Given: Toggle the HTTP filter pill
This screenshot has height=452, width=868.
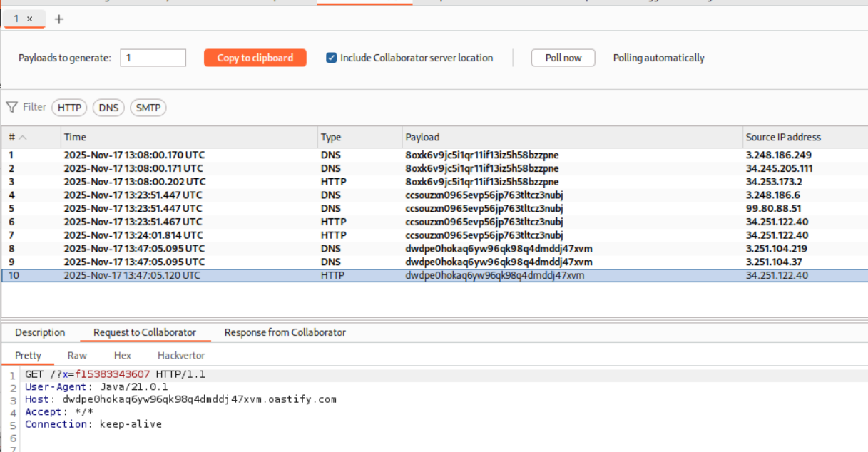Looking at the screenshot, I should [69, 108].
